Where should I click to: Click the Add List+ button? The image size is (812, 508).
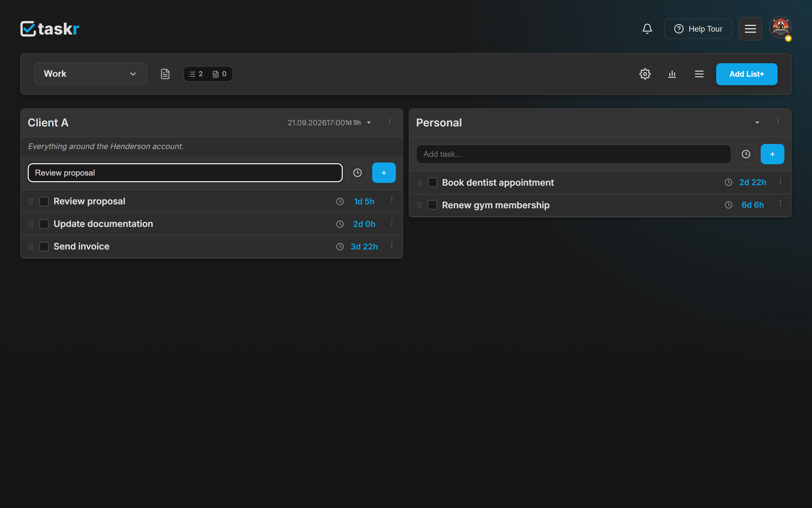click(x=747, y=74)
